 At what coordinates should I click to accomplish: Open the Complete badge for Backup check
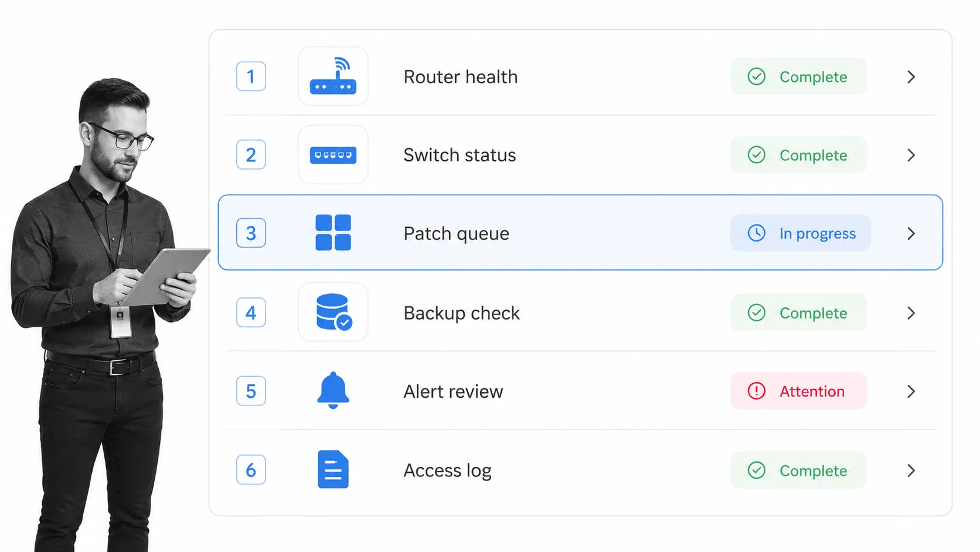point(798,313)
